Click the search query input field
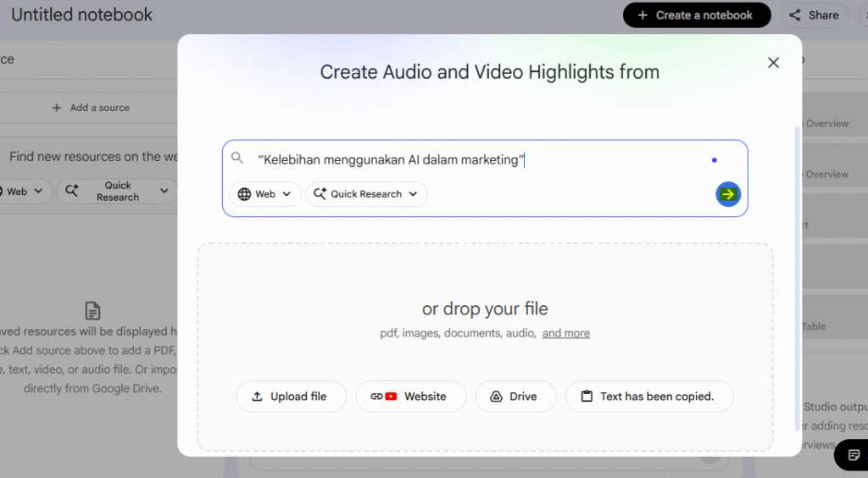The height and width of the screenshot is (478, 868). pos(475,159)
